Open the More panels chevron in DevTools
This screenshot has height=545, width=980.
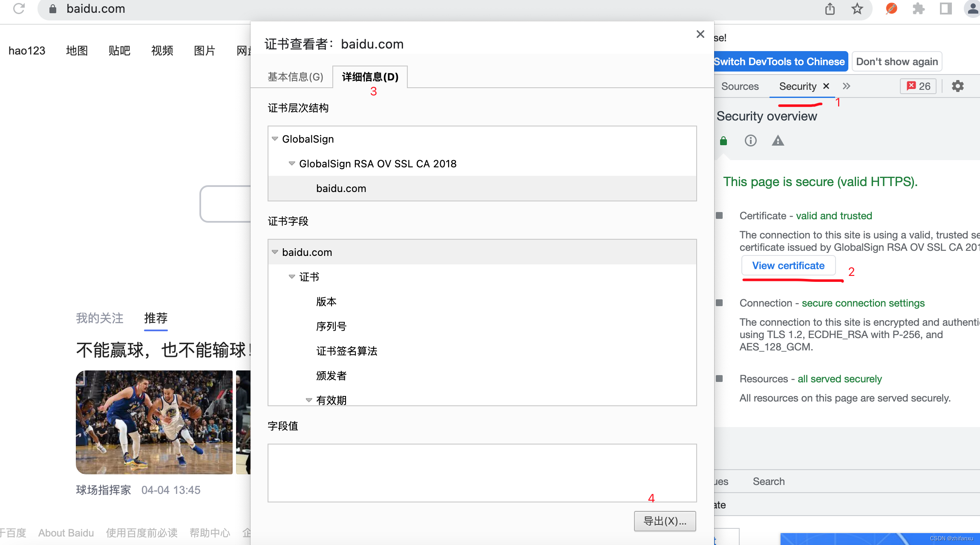coord(846,86)
